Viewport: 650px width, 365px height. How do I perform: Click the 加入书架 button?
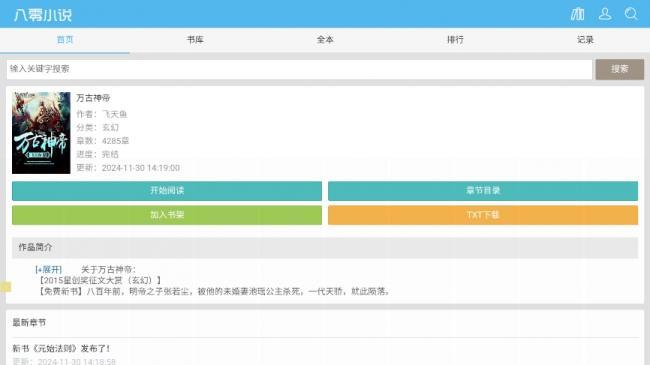167,215
